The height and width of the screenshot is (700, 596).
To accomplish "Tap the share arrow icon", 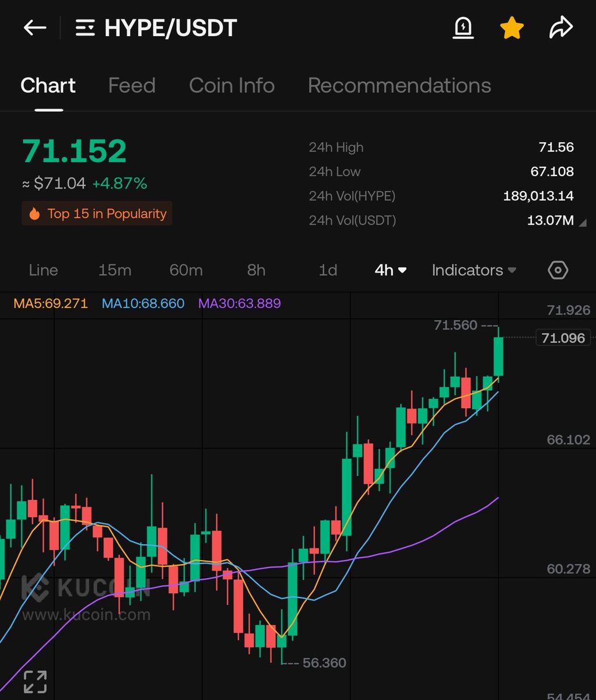I will [561, 28].
